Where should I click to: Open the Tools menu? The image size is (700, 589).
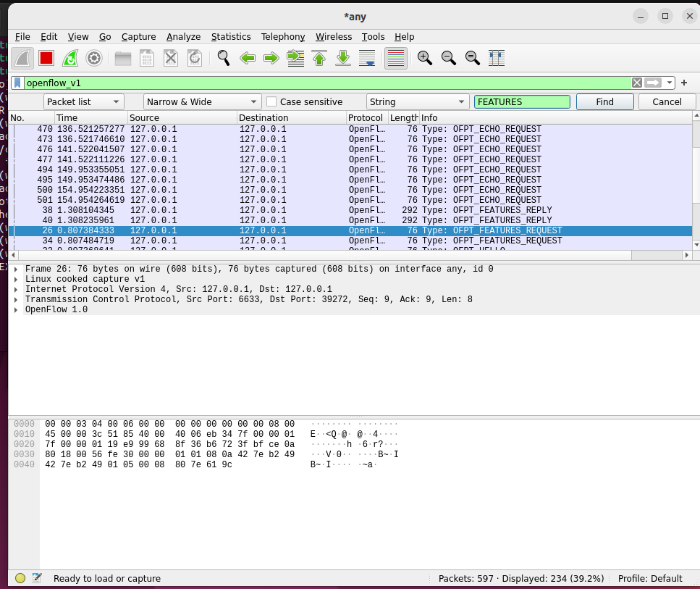[x=373, y=37]
